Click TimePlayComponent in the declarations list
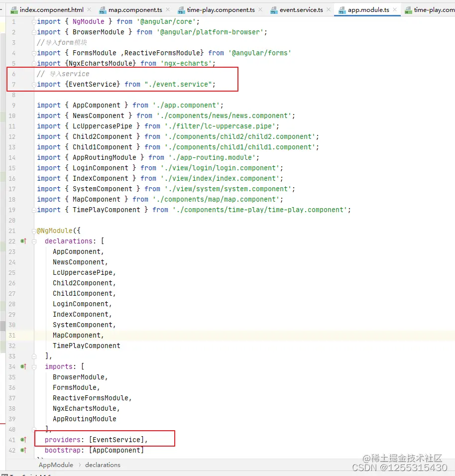Screen dimensions: 455x476 [x=87, y=346]
